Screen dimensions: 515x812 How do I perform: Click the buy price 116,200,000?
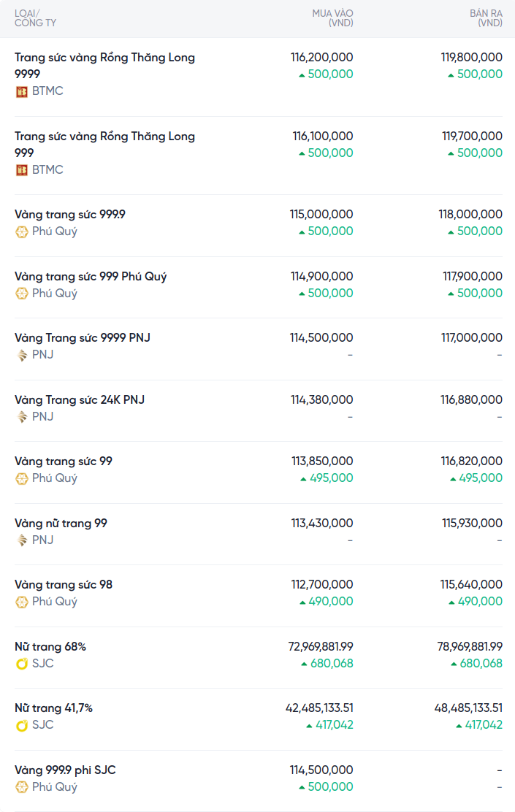(x=321, y=57)
